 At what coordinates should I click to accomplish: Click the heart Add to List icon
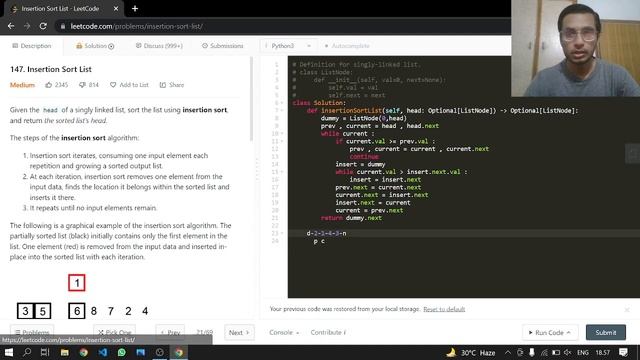(113, 85)
